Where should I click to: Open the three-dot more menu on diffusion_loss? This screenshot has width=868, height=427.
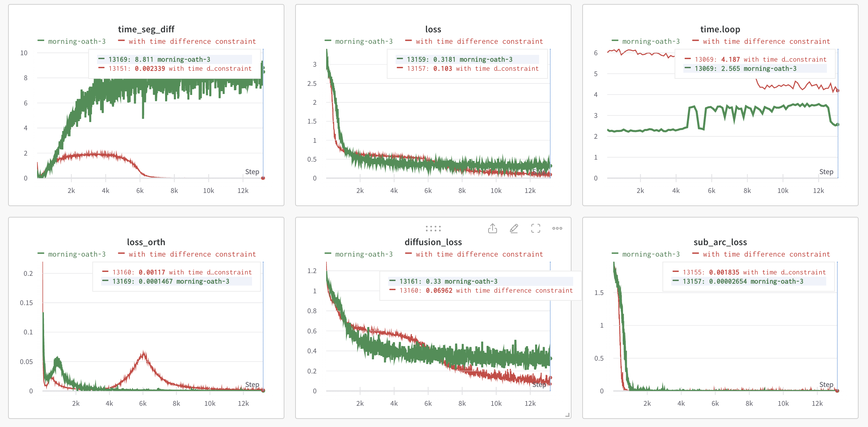coord(557,228)
